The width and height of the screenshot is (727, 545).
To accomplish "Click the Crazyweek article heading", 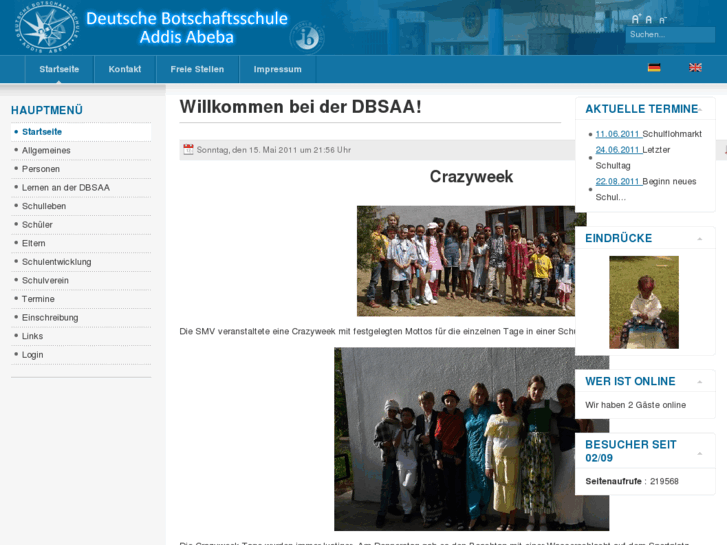I will (x=471, y=177).
